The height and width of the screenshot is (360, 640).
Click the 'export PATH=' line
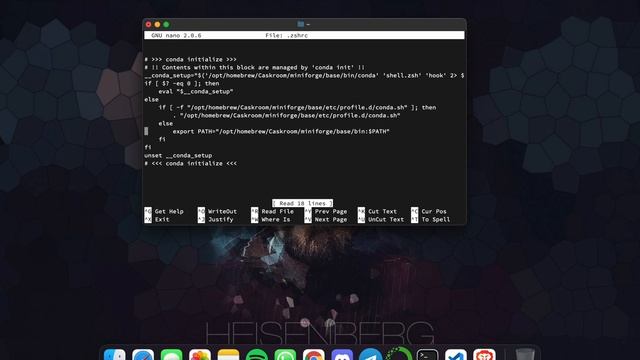pyautogui.click(x=281, y=131)
